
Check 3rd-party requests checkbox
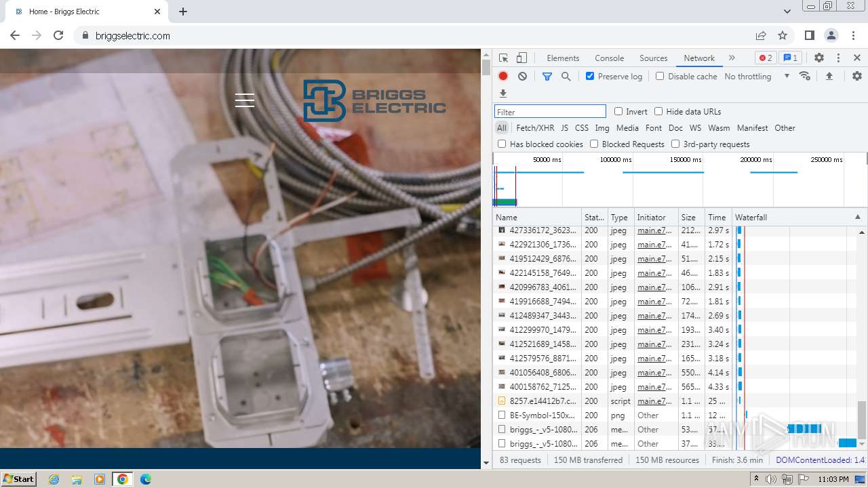[x=675, y=144]
